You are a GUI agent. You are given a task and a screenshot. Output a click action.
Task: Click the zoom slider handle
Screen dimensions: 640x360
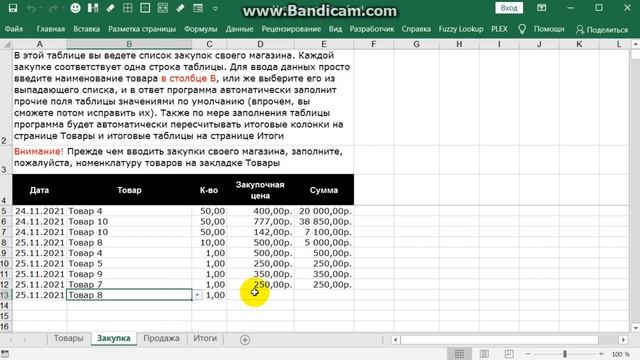[x=565, y=354]
